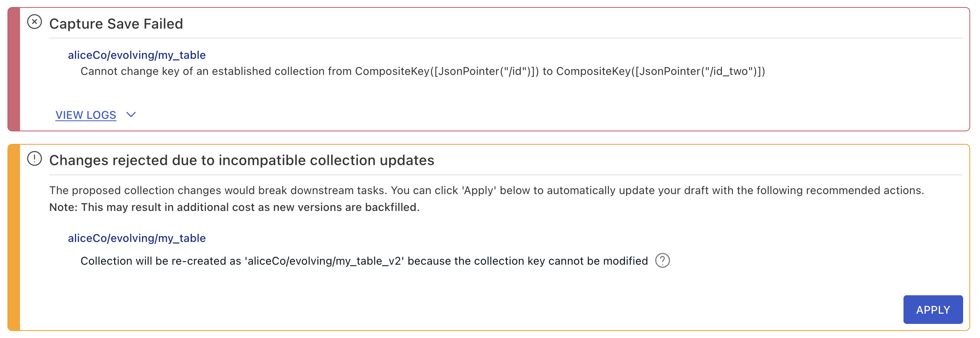Click the "Capture Save Failed" heading
Image resolution: width=980 pixels, height=338 pixels.
coord(116,24)
